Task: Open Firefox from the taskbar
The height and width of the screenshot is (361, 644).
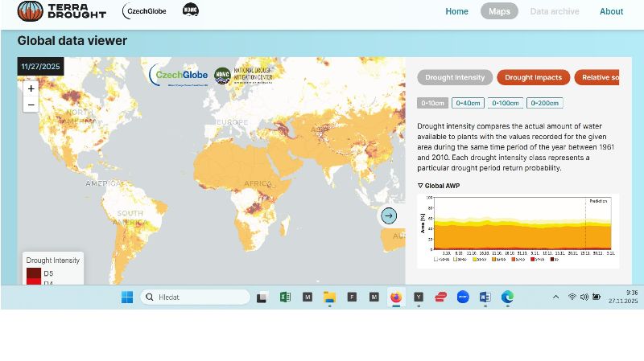Action: pyautogui.click(x=395, y=297)
